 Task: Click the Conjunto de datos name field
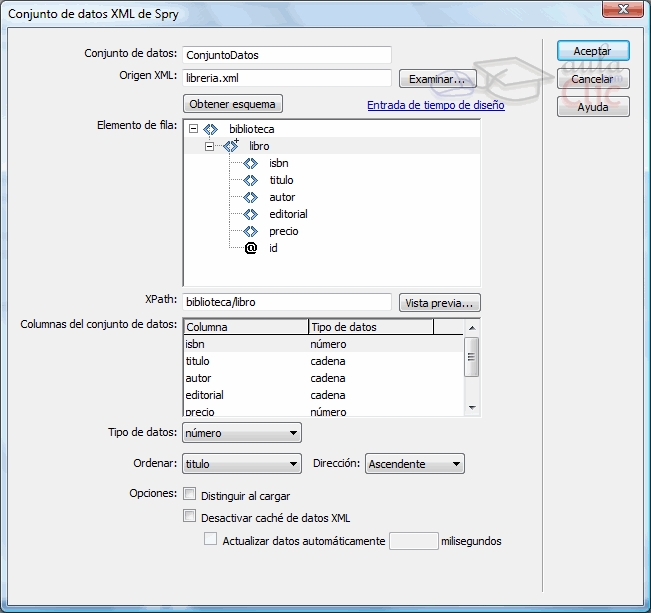tap(287, 55)
